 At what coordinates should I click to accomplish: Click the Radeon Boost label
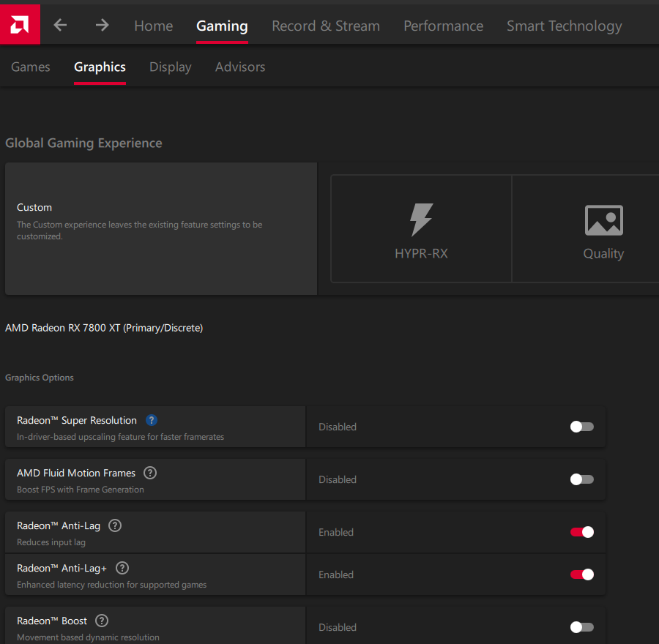pos(52,621)
